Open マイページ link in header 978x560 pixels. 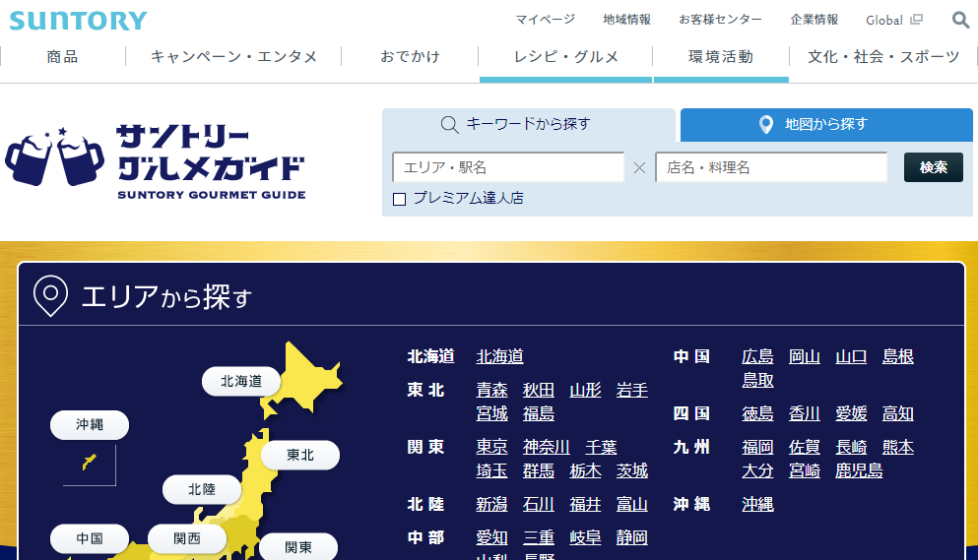tap(545, 20)
